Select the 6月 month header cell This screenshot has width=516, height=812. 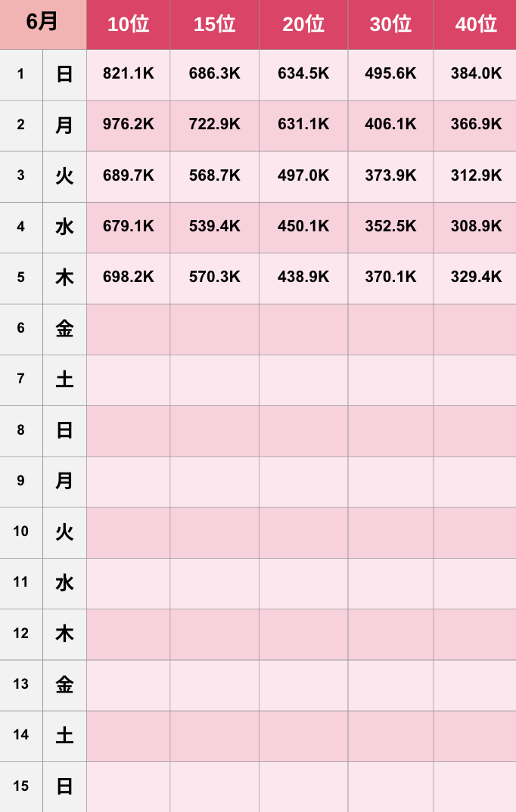[x=43, y=24]
